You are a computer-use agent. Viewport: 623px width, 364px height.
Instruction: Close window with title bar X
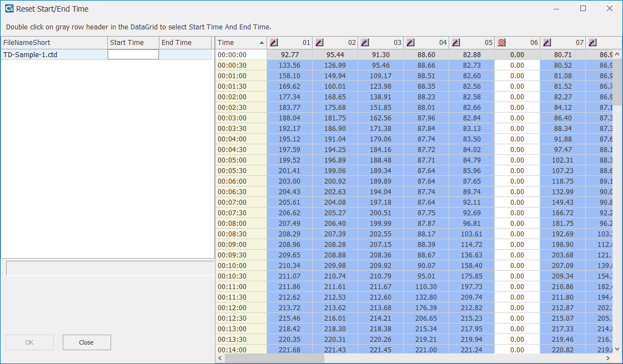(610, 8)
